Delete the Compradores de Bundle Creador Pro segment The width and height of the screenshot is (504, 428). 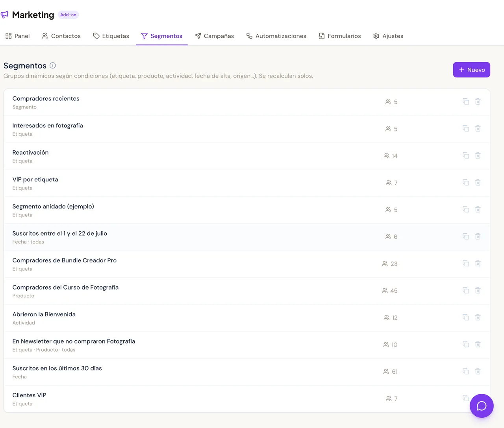click(x=478, y=263)
